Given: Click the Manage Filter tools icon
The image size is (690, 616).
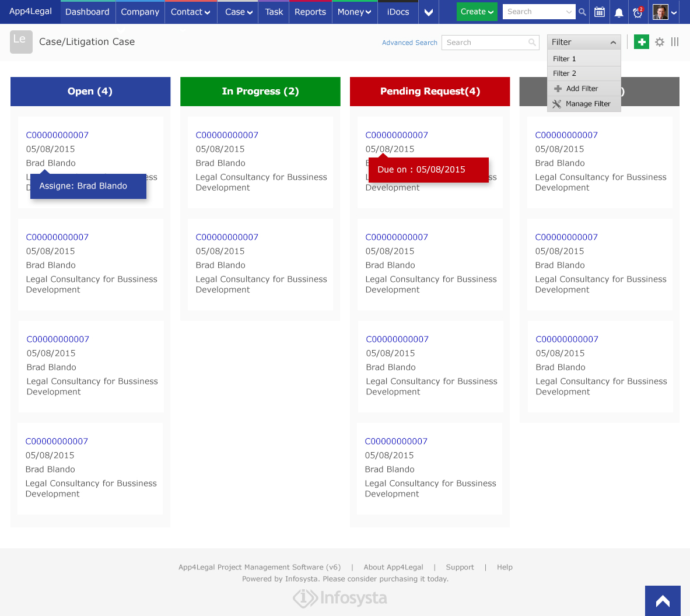Looking at the screenshot, I should pyautogui.click(x=556, y=104).
